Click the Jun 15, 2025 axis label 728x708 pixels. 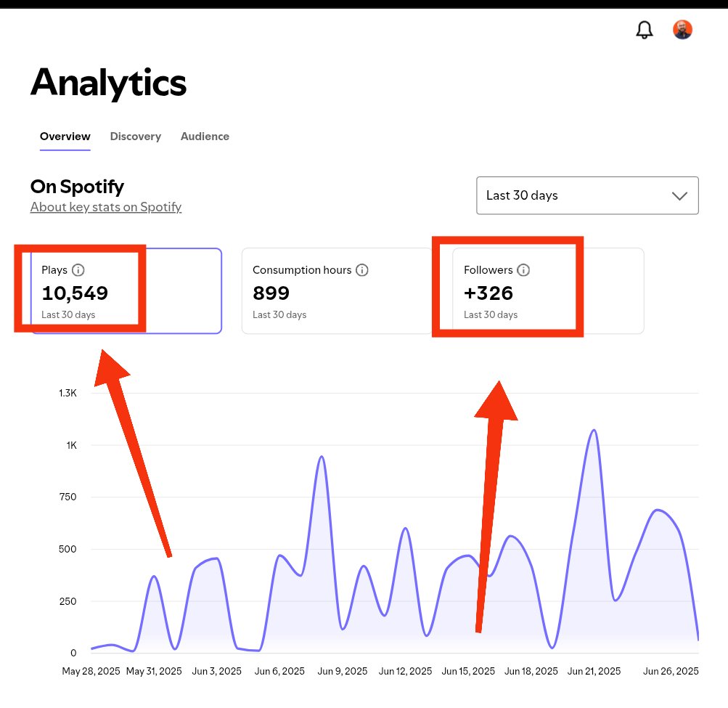(x=468, y=671)
